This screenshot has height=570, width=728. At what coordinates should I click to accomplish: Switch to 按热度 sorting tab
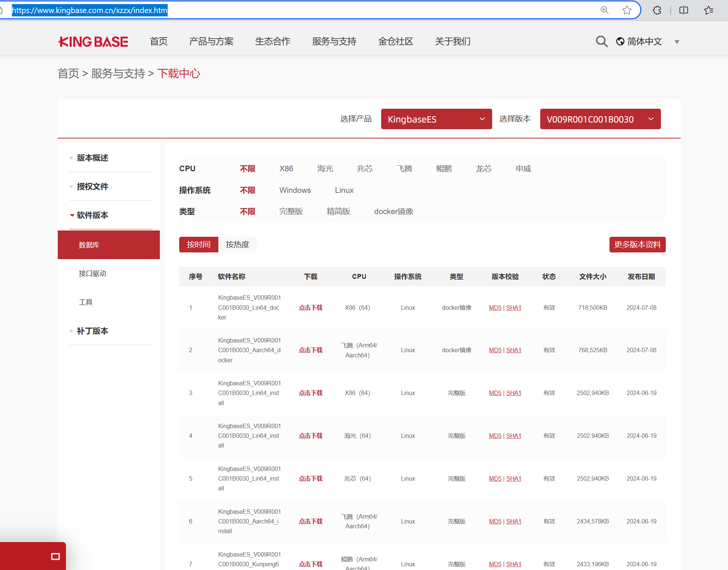tap(237, 245)
